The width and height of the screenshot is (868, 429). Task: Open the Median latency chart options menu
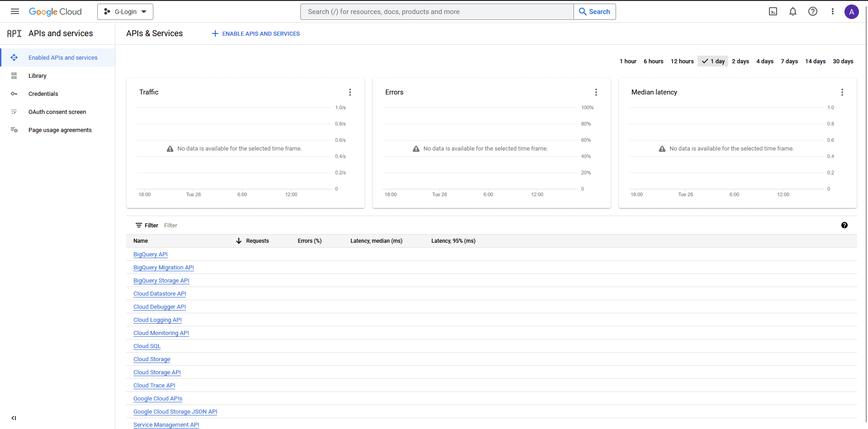coord(842,92)
